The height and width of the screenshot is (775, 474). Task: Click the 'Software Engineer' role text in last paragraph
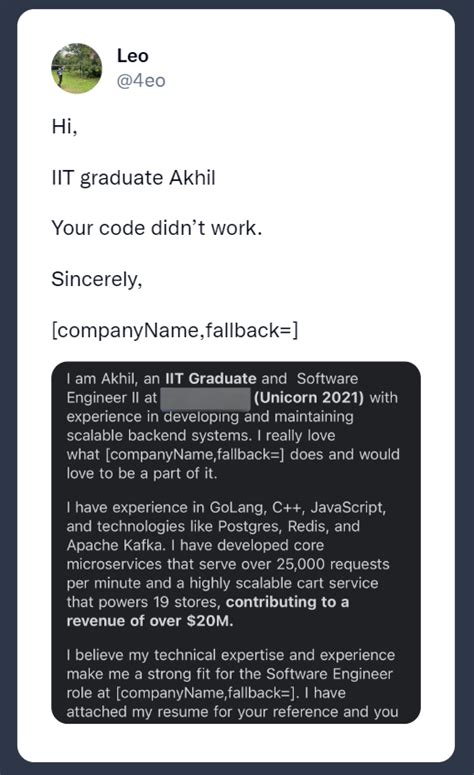pyautogui.click(x=329, y=674)
